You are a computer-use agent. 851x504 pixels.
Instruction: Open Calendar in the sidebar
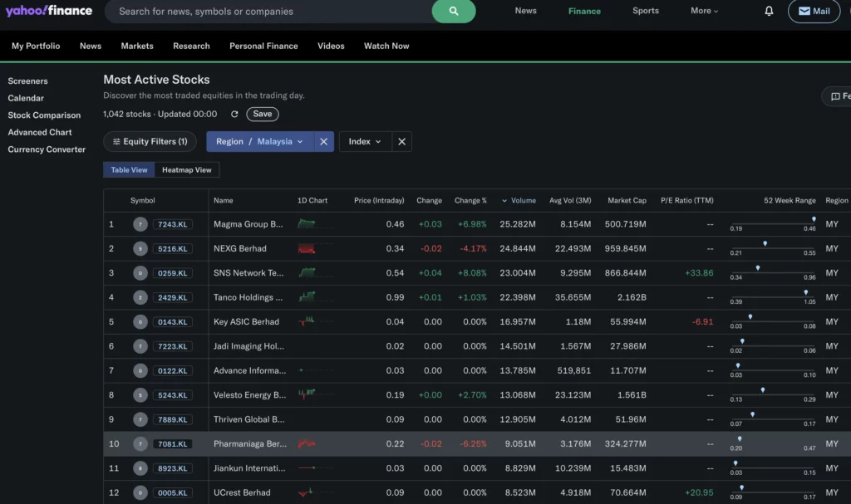[26, 98]
